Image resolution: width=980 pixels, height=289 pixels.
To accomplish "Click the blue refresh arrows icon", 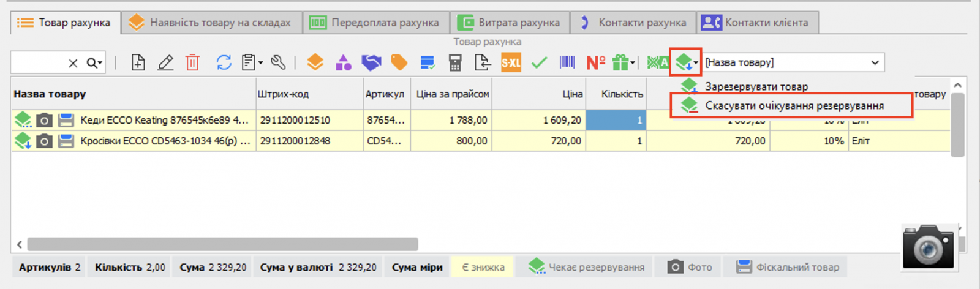I will tap(224, 62).
